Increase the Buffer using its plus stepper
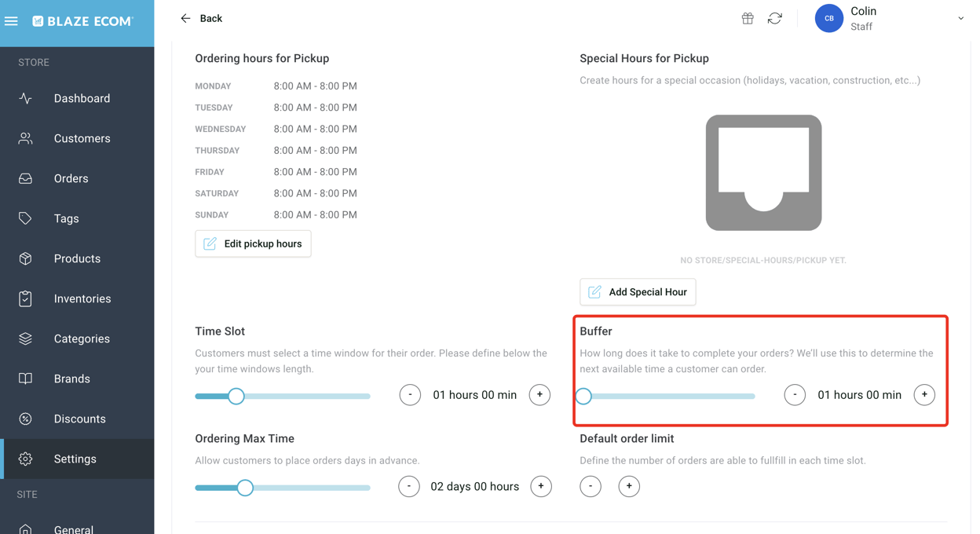The image size is (980, 534). [x=924, y=395]
